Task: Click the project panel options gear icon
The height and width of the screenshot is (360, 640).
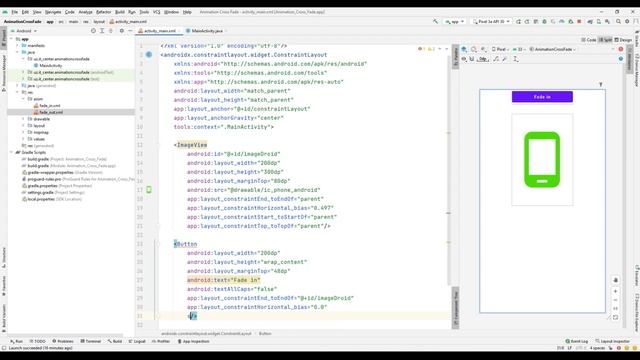Action: (x=122, y=31)
